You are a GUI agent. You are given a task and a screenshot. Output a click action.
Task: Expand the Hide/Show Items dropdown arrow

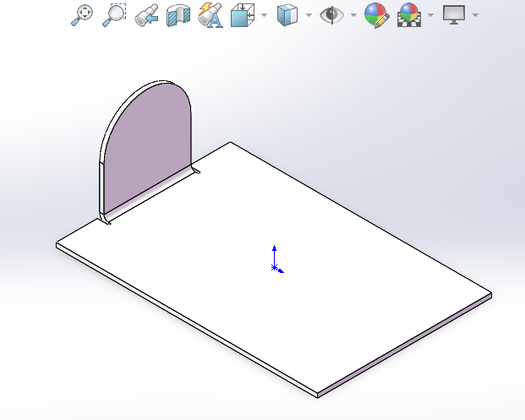click(x=353, y=15)
